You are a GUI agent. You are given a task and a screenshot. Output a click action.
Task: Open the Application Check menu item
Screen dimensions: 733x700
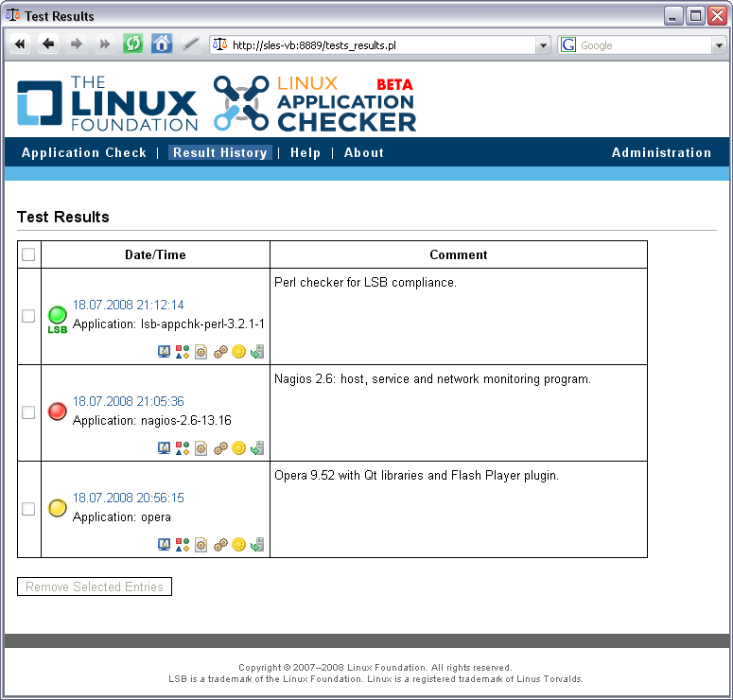pyautogui.click(x=83, y=152)
